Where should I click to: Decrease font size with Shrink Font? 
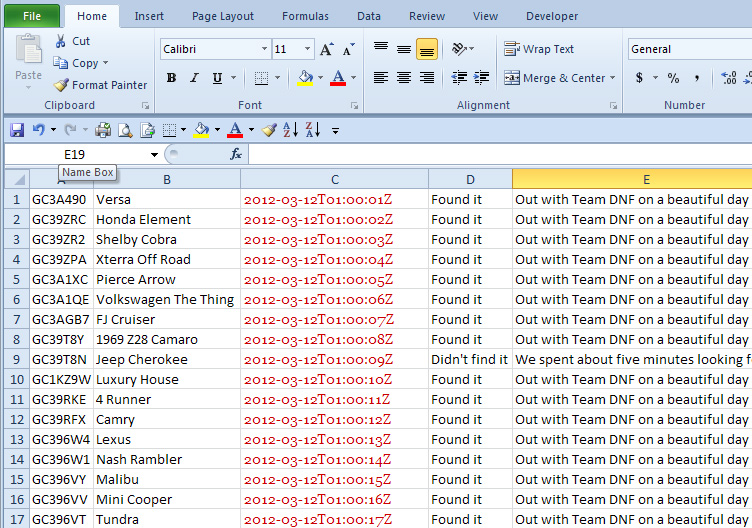pos(349,49)
